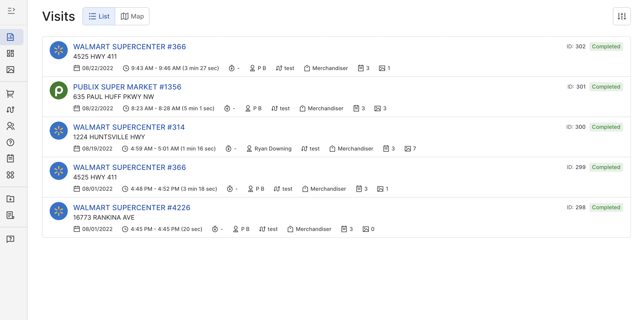Open the photos gallery sidebar icon
This screenshot has height=320, width=644.
point(10,70)
